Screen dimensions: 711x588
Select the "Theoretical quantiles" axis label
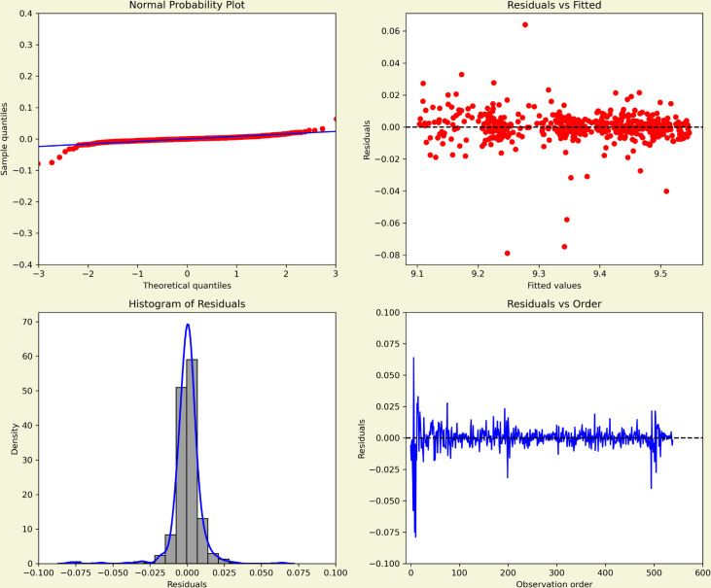(x=187, y=286)
